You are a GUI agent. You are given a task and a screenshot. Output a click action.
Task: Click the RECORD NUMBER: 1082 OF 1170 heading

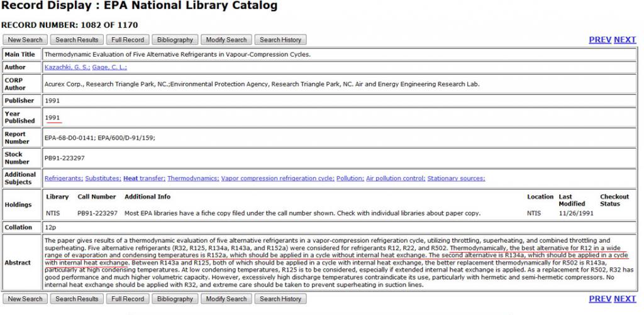[x=69, y=25]
